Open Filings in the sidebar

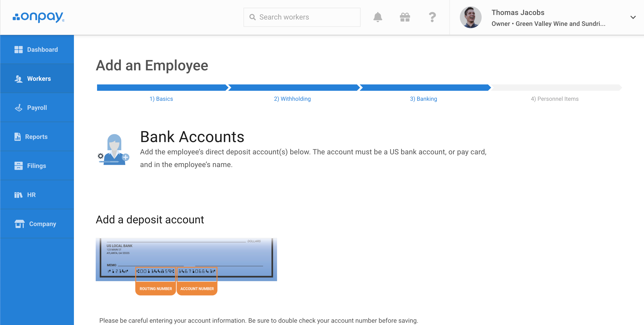click(x=37, y=166)
